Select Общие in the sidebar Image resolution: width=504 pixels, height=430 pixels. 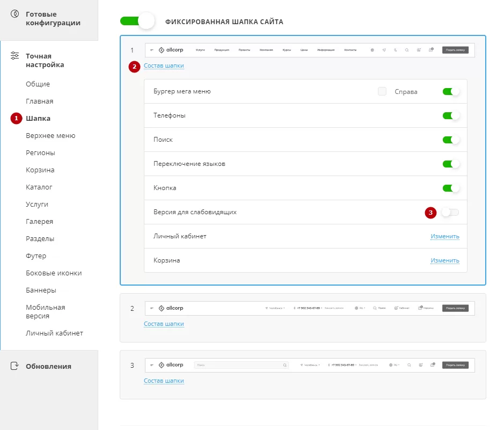coord(38,84)
